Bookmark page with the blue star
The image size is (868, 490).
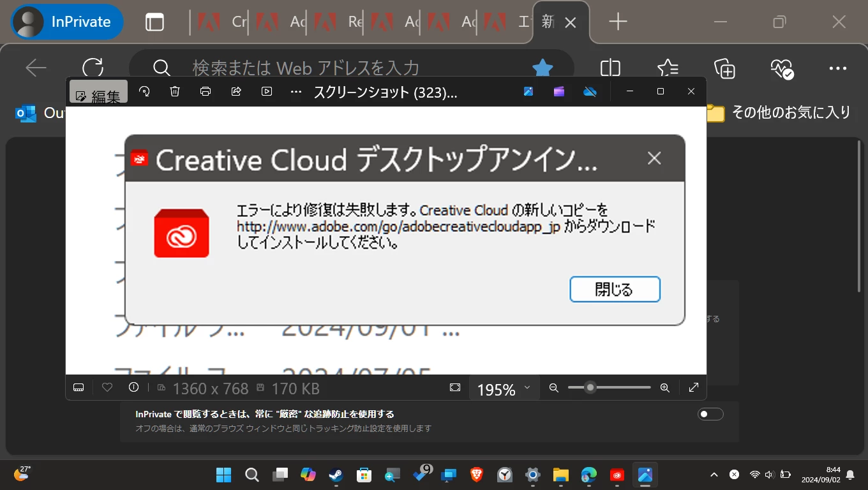pyautogui.click(x=542, y=68)
